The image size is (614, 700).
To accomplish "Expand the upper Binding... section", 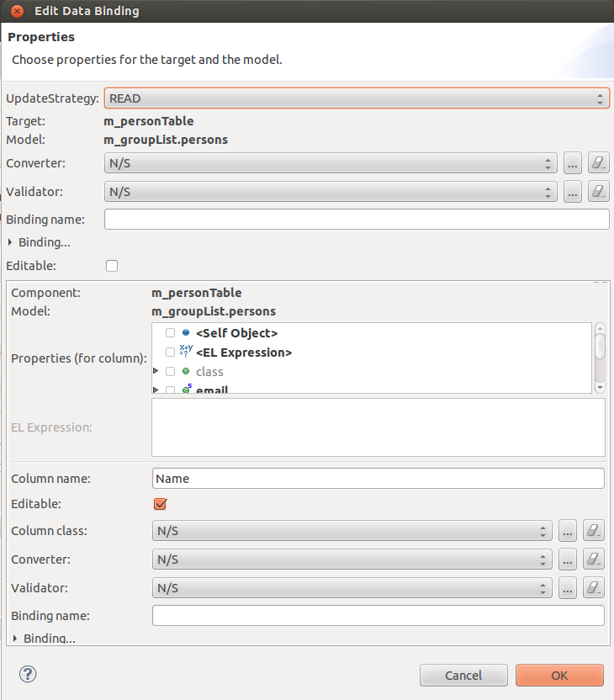I will tap(10, 242).
